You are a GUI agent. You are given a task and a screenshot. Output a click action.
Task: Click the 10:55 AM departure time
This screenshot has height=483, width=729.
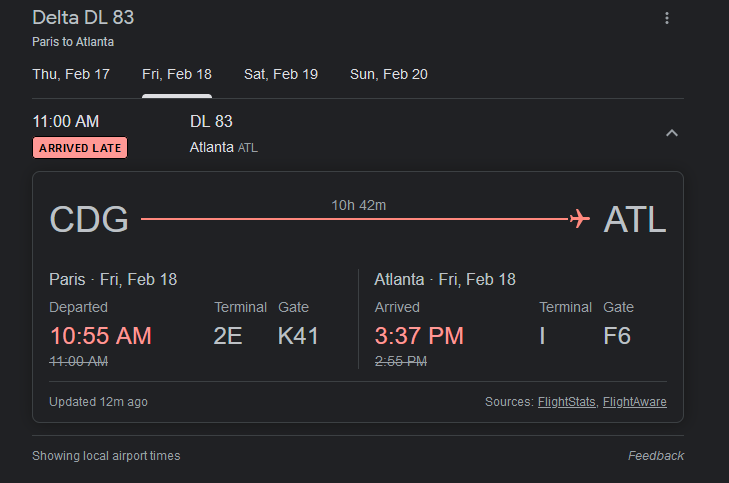pos(101,336)
